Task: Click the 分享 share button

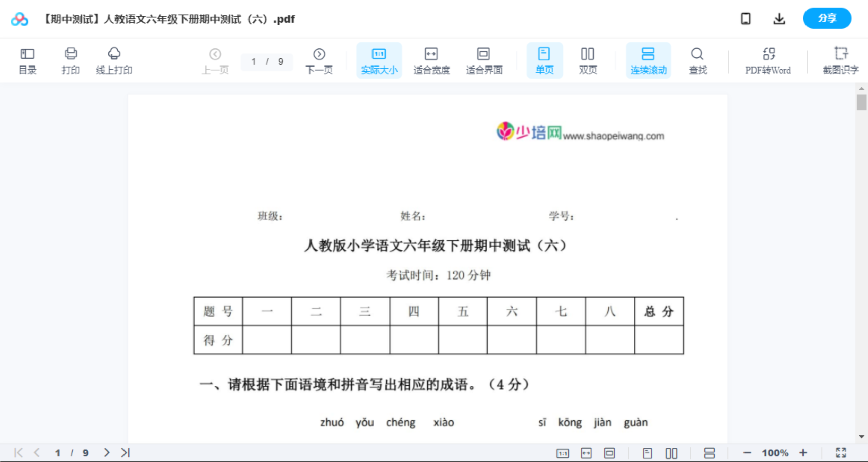Action: 827,18
